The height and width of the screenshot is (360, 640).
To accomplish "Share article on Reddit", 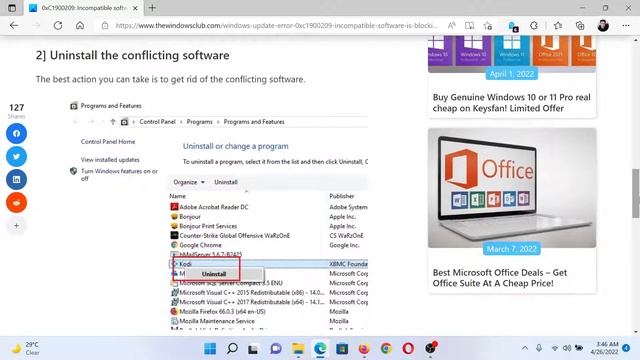I will (x=16, y=202).
